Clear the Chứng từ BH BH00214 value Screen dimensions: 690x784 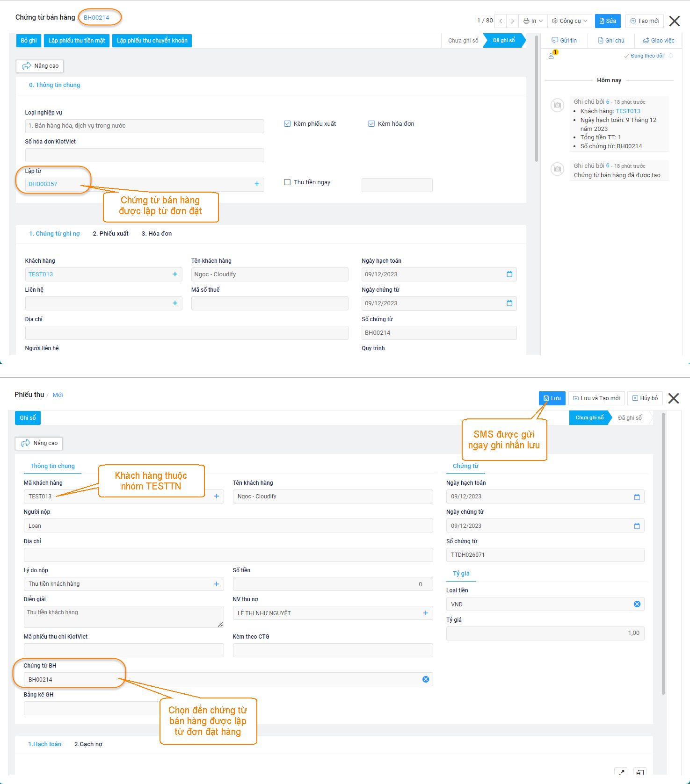(426, 680)
